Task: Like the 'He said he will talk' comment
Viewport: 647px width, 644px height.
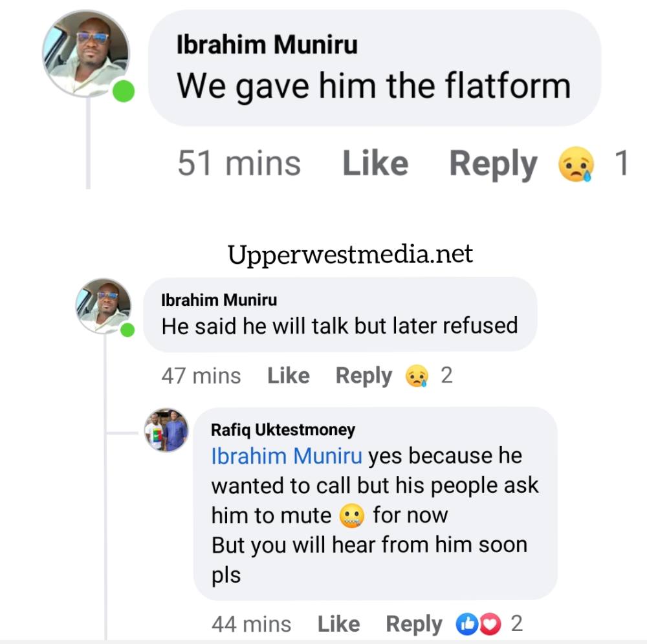Action: pyautogui.click(x=288, y=376)
